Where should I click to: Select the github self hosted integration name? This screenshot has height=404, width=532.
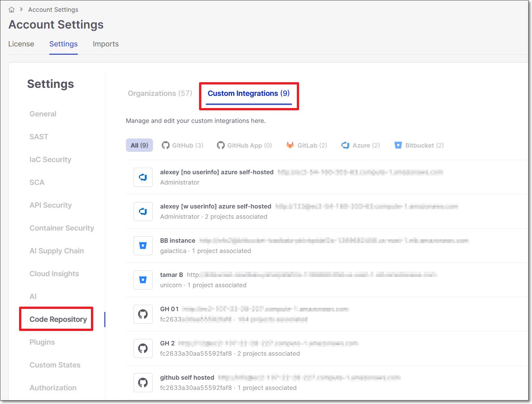pos(187,378)
